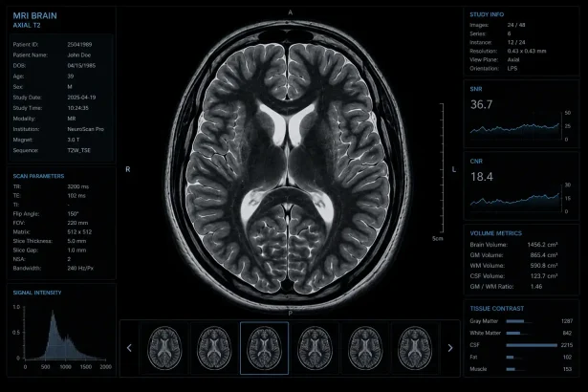Click the sequence value "T2W_TSE"
The image size is (588, 392).
(78, 150)
